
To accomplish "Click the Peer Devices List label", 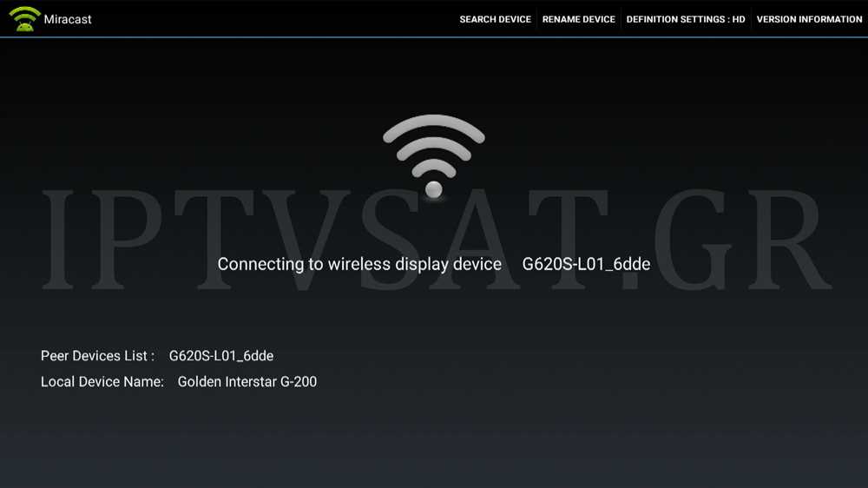I will pos(97,356).
